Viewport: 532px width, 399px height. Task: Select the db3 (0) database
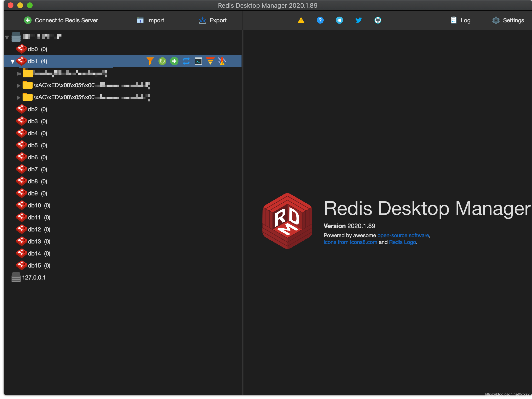(x=37, y=121)
